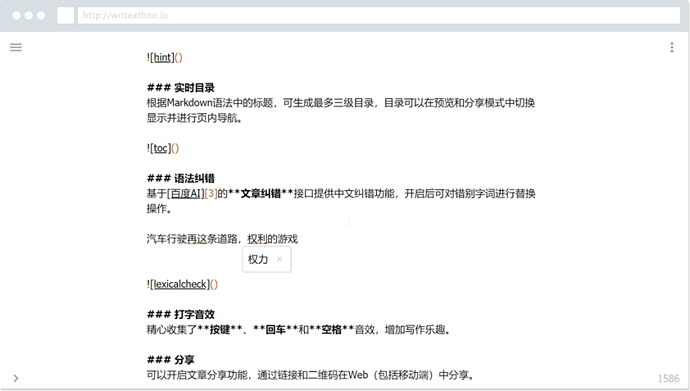Click the heading 语法纠错
The height and width of the screenshot is (391, 690).
(194, 178)
